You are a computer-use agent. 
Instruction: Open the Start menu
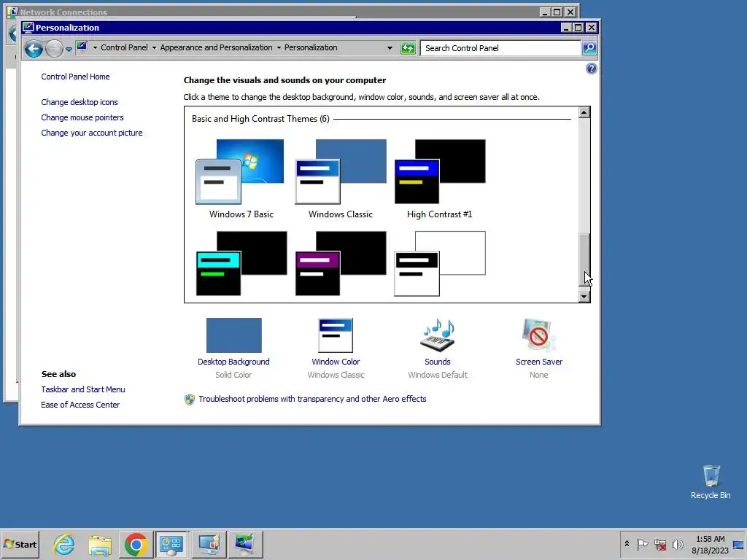click(20, 544)
